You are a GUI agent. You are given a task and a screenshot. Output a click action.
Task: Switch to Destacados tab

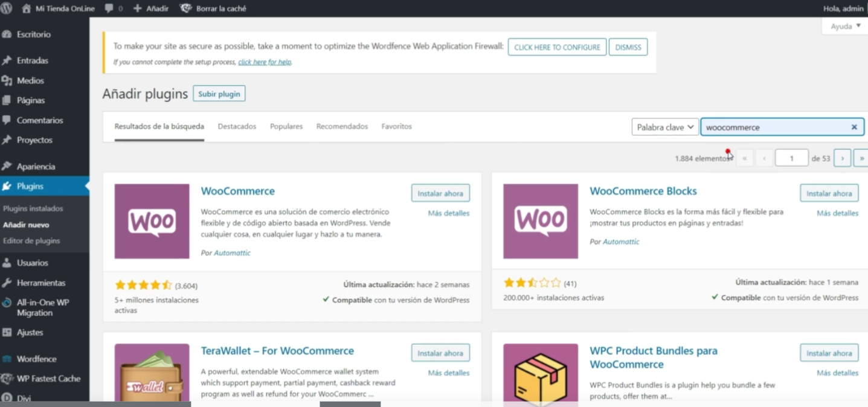[237, 126]
